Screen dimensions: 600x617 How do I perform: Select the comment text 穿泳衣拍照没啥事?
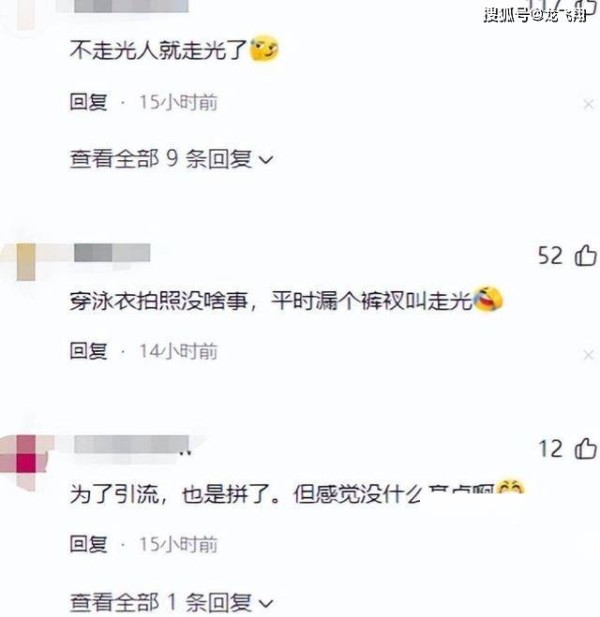pos(159,301)
